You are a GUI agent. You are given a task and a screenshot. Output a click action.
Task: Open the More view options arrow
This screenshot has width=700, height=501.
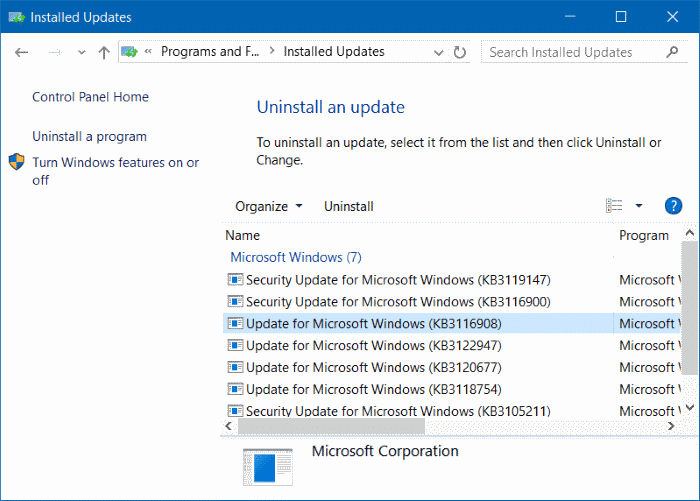click(x=639, y=206)
